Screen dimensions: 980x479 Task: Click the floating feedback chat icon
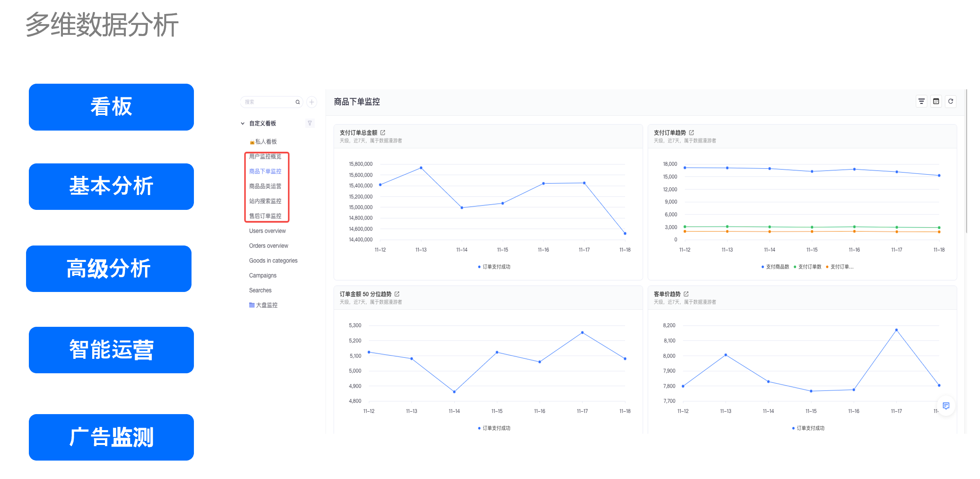coord(946,406)
